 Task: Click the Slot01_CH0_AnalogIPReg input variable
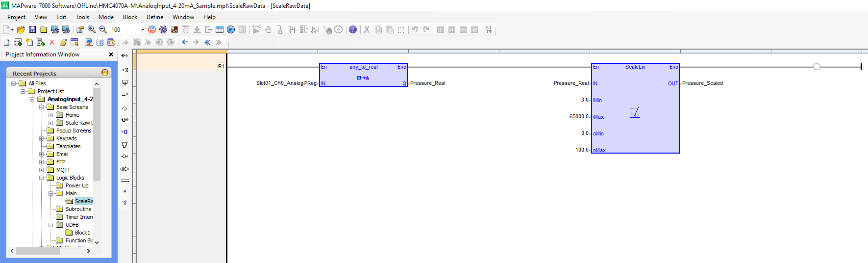(x=286, y=83)
